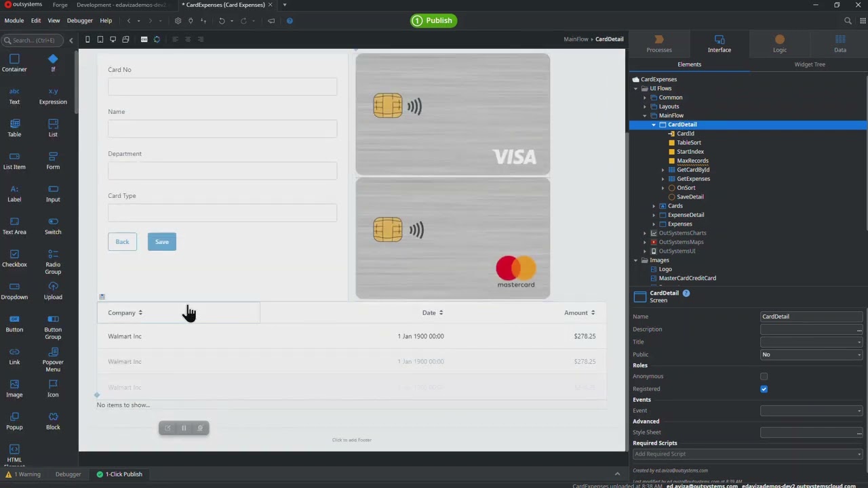The image size is (868, 488).
Task: Toggle the Registered role checkbox
Action: 764,389
